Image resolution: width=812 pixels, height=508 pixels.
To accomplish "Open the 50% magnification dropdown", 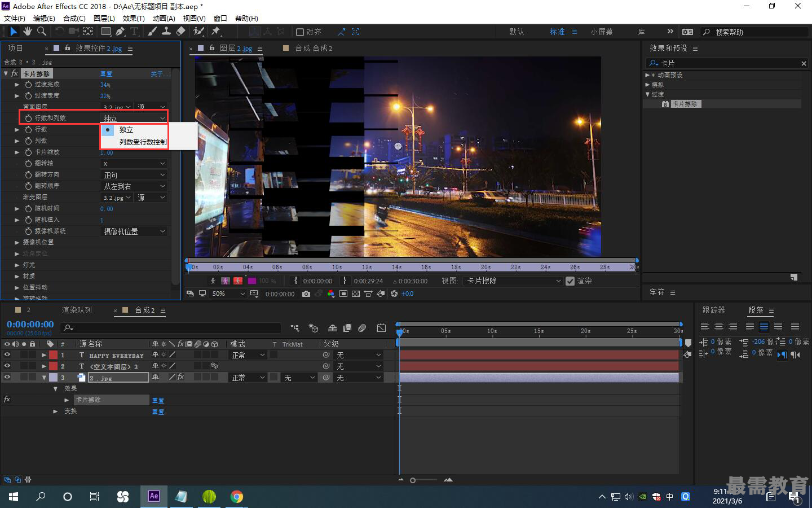I will pyautogui.click(x=228, y=294).
